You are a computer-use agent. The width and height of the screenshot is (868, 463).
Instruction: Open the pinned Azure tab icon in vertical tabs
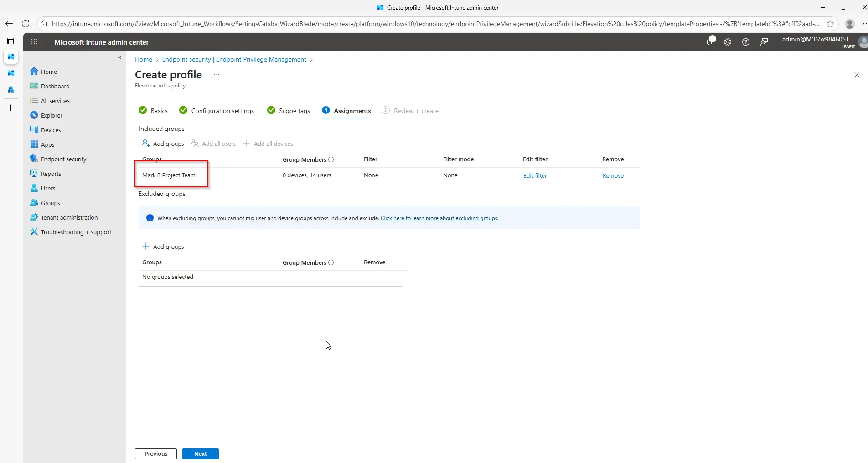pos(11,89)
